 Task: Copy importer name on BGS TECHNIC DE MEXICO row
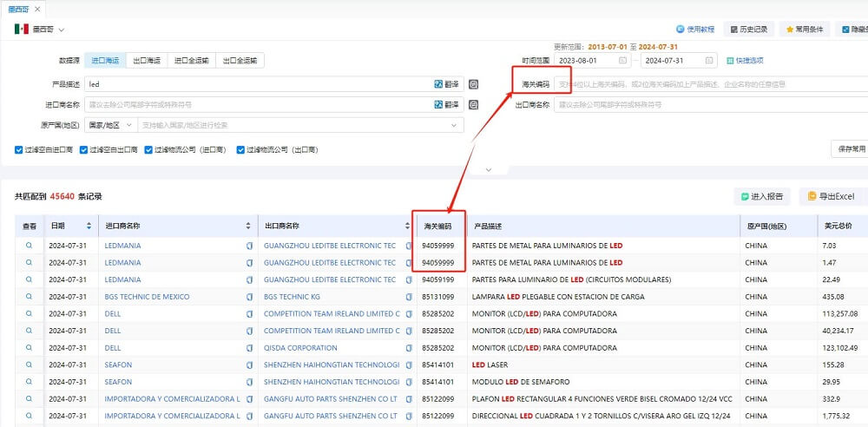tap(249, 297)
